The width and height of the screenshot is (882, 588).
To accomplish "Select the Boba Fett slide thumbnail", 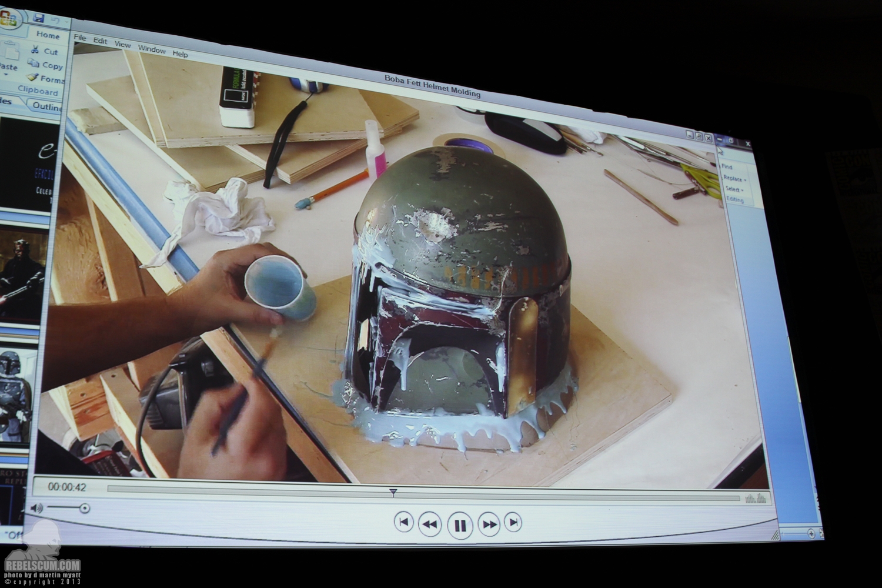I will (18, 395).
